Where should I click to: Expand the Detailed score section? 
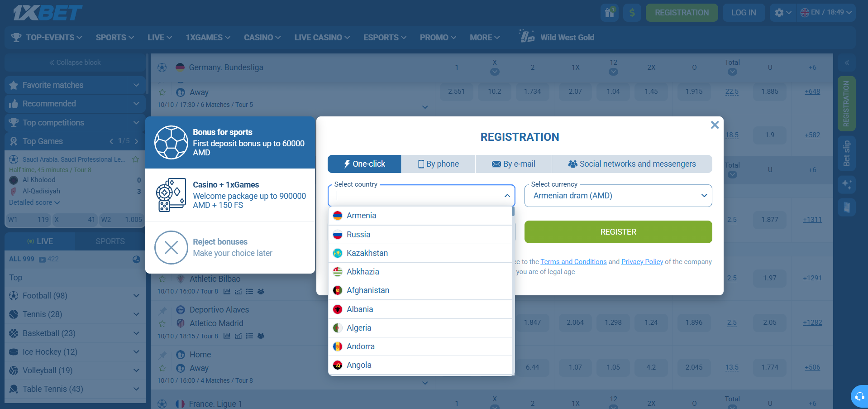(x=34, y=202)
